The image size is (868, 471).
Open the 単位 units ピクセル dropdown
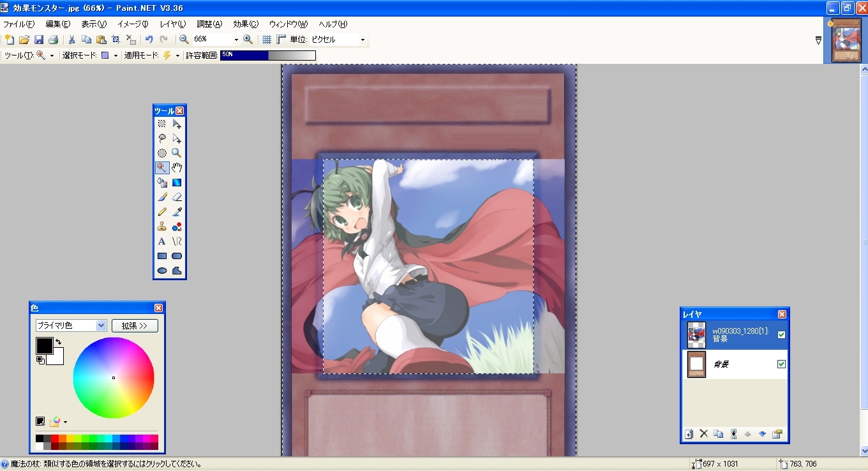click(x=363, y=40)
